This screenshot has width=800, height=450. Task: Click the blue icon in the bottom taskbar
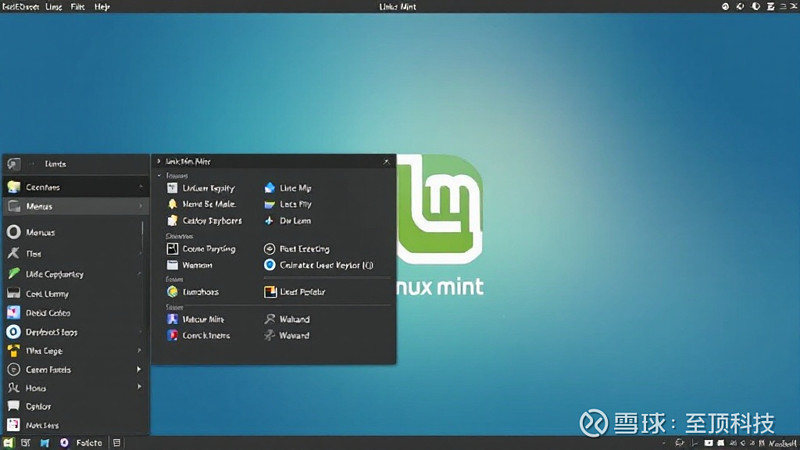point(43,442)
